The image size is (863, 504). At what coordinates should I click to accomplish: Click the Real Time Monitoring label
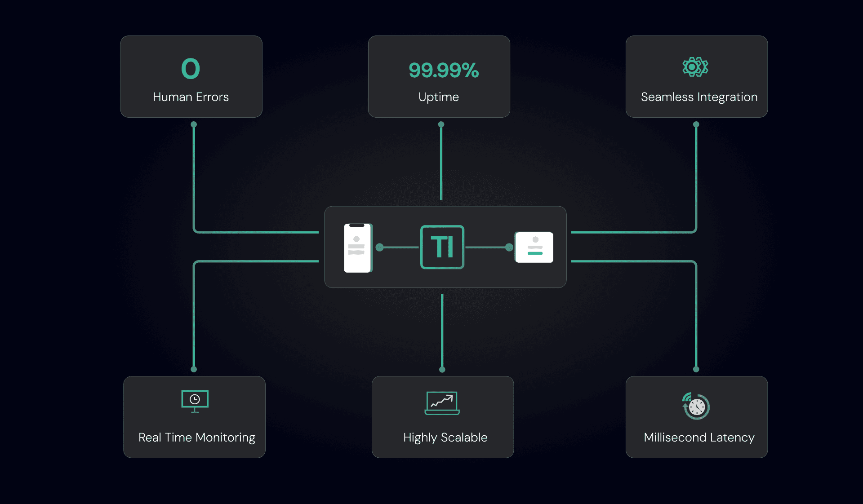click(x=196, y=438)
